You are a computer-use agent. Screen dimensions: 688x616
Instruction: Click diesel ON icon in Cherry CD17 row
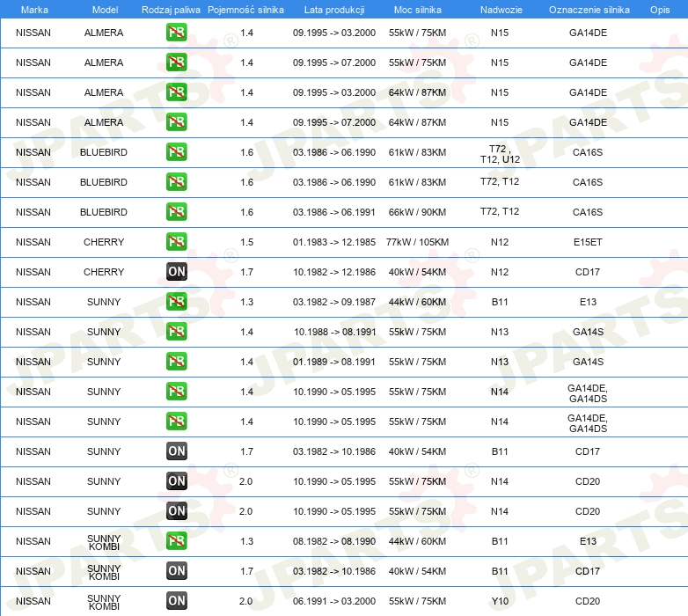pos(176,272)
